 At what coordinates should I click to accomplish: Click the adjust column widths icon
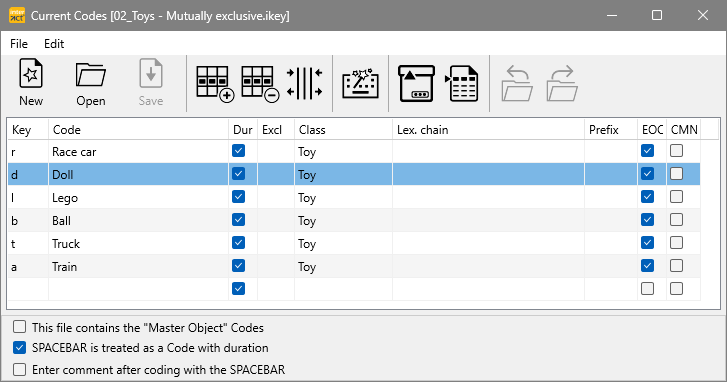304,83
